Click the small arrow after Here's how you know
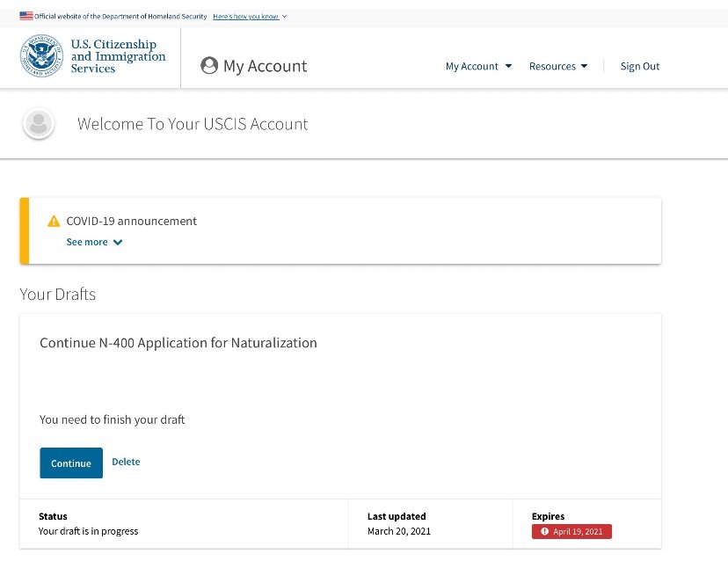This screenshot has width=728, height=561. tap(285, 17)
